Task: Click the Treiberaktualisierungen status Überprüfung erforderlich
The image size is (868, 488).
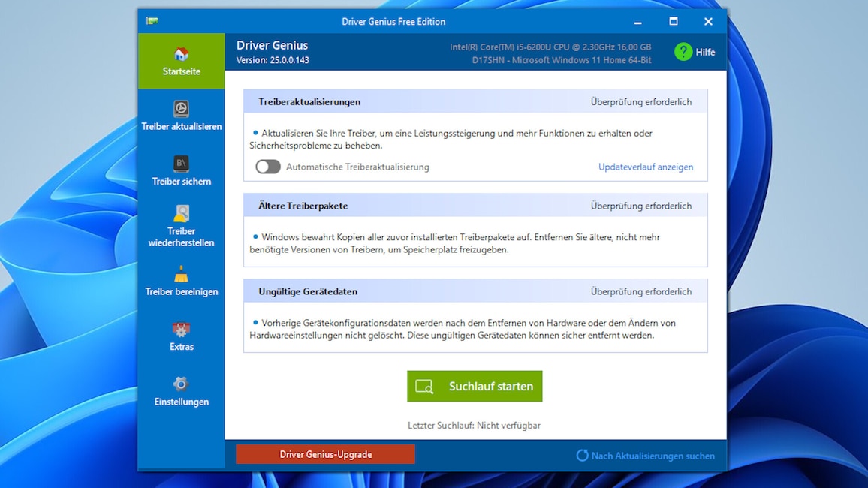Action: [641, 102]
